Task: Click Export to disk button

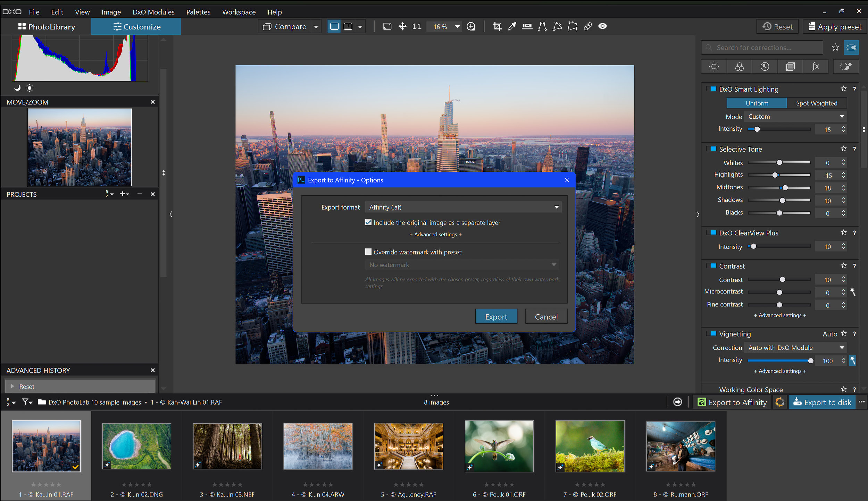Action: 822,402
